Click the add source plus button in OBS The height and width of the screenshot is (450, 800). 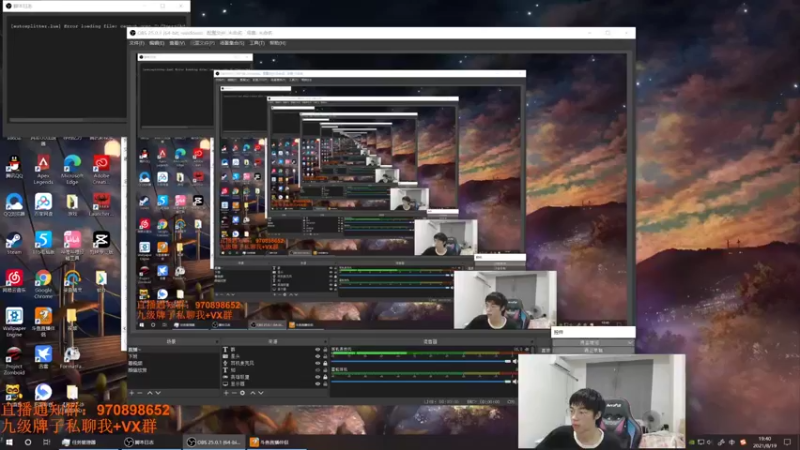point(226,393)
